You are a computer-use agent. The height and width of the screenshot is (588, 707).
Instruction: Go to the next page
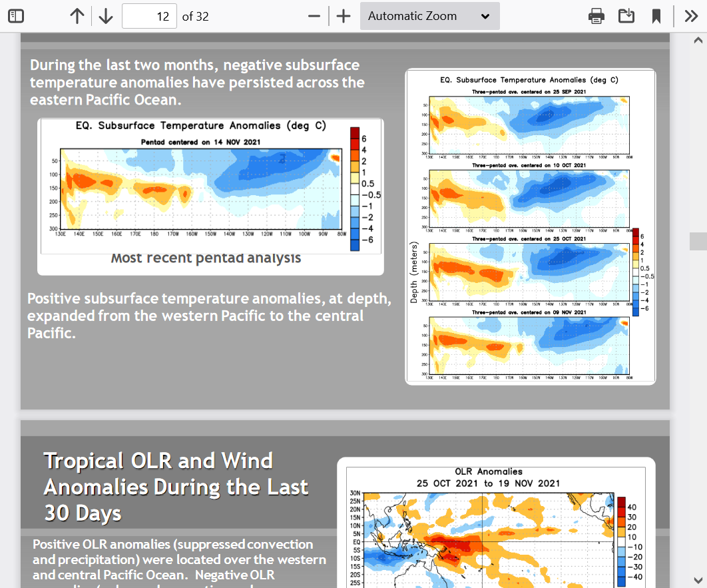(106, 16)
